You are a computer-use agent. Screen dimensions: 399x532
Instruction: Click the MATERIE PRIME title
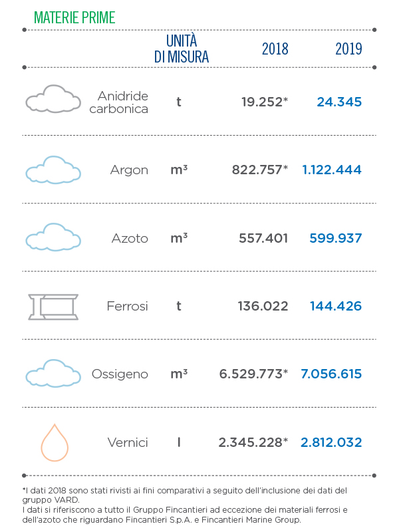(74, 17)
